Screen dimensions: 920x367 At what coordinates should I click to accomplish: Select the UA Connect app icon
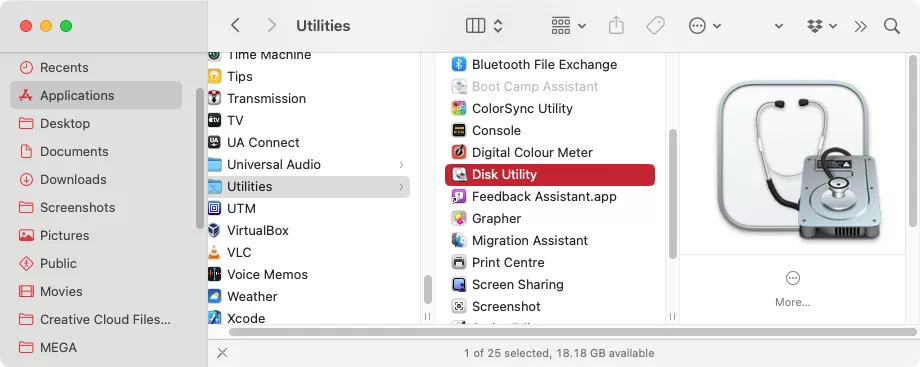click(215, 142)
